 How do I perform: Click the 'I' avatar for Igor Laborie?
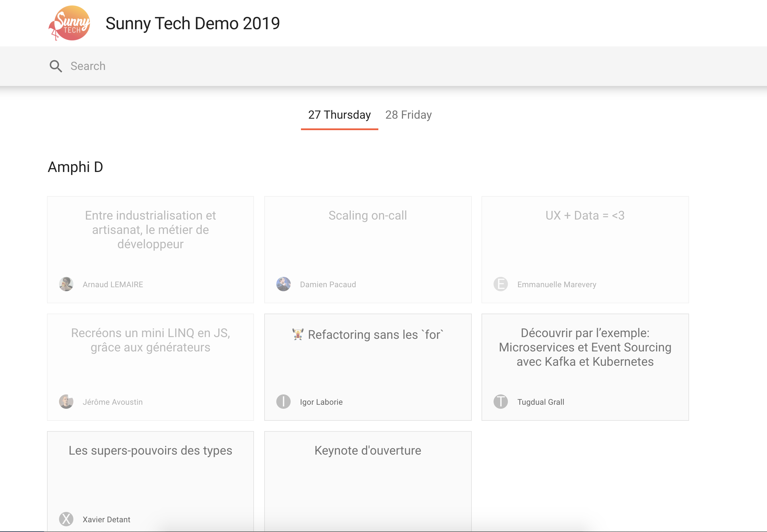tap(284, 402)
